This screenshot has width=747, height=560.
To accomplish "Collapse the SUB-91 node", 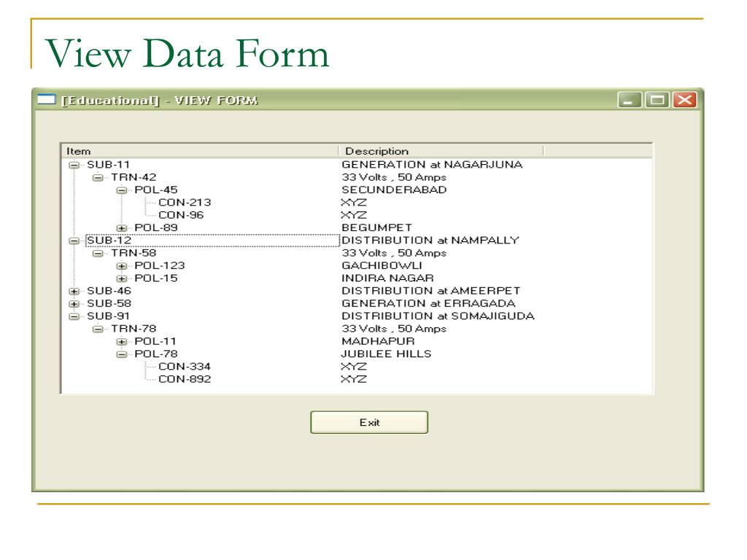I will 74,316.
